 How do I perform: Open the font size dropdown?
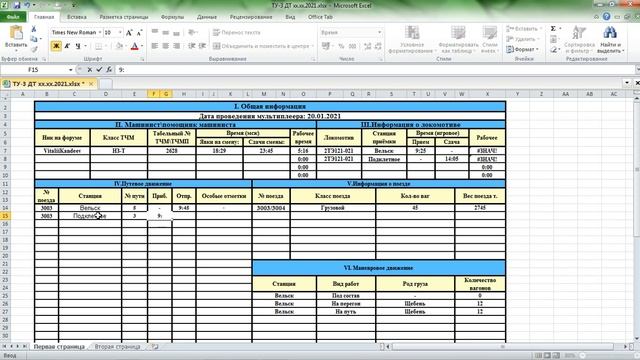[x=120, y=32]
